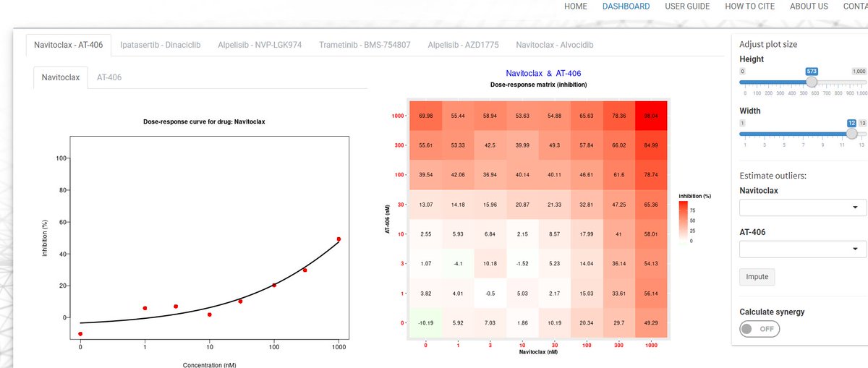Click the 65.36 matrix cell

click(x=652, y=205)
